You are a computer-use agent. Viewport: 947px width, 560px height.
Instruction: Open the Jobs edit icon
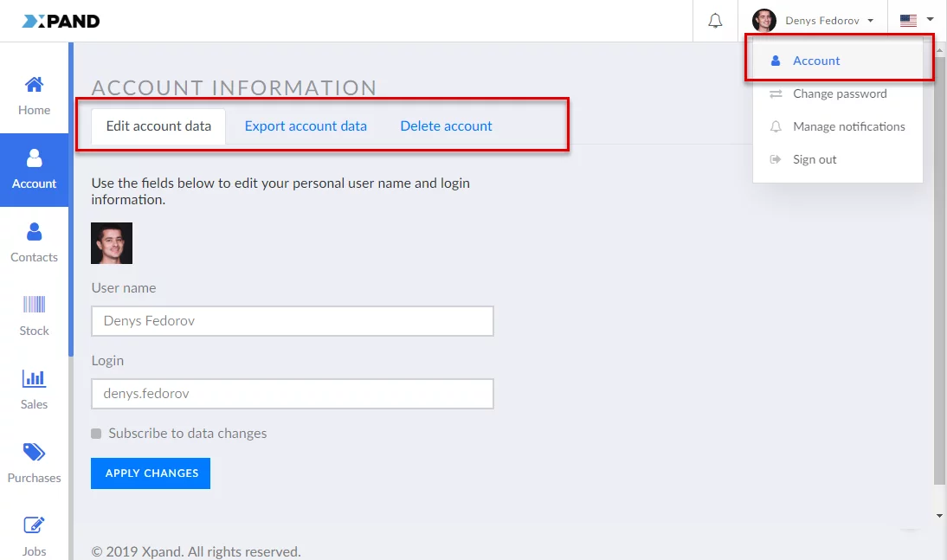(34, 525)
